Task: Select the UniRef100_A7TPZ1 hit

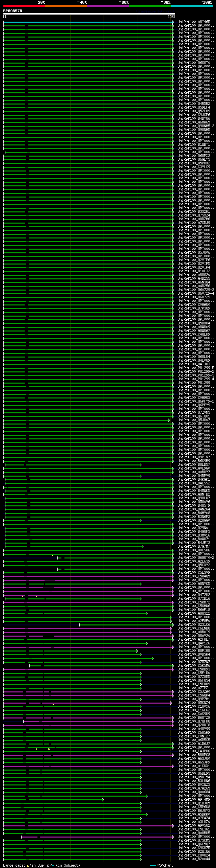Action: 194,688
